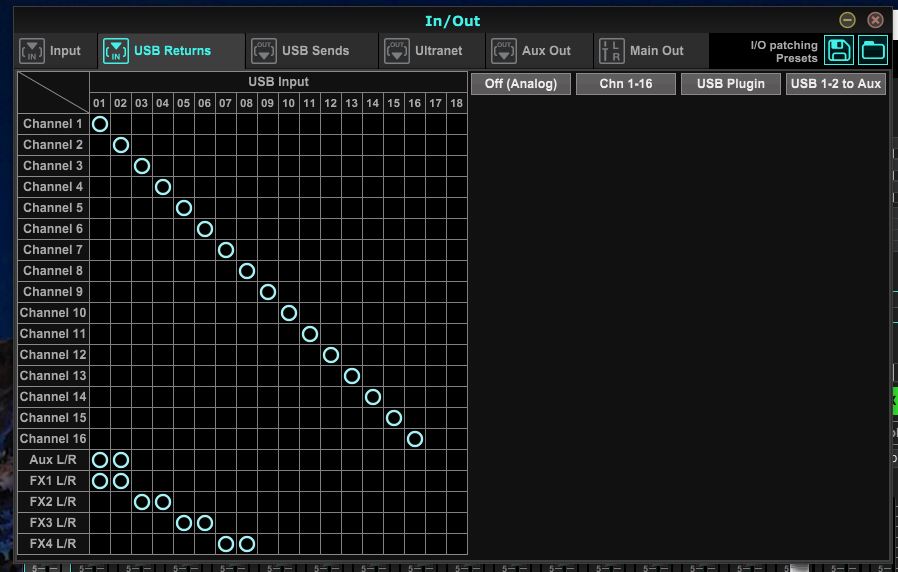
Task: Toggle Channel 2 patch at USB input 02
Action: click(x=121, y=145)
